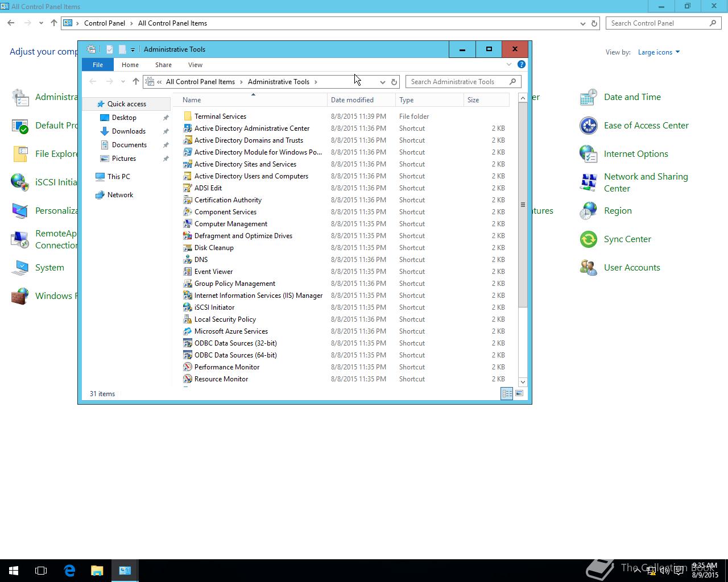This screenshot has width=728, height=582.
Task: Select DNS shortcut icon
Action: 187,260
